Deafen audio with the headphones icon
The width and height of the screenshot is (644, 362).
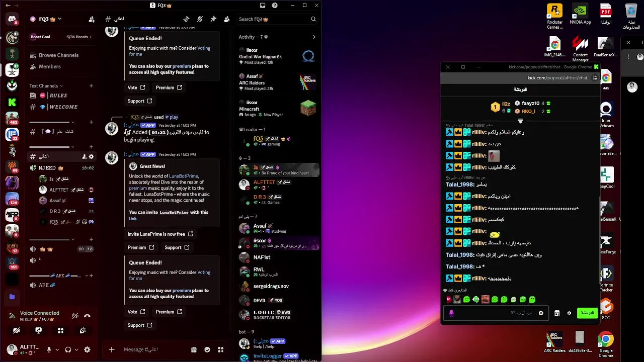(x=68, y=349)
